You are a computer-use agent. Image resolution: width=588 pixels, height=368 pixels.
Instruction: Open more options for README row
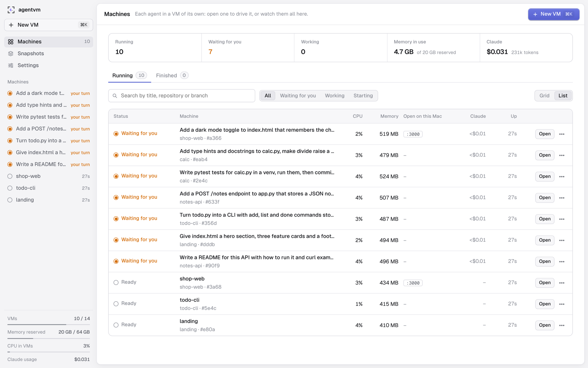click(562, 262)
